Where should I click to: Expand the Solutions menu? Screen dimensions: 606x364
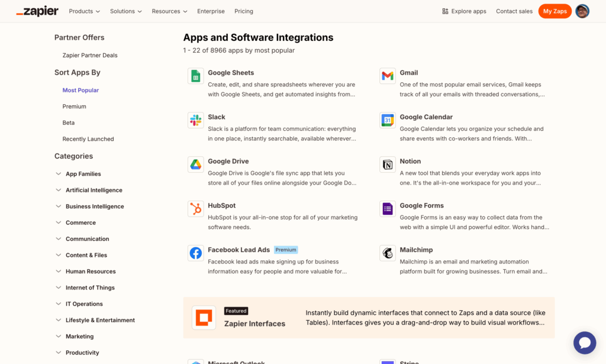tap(125, 11)
